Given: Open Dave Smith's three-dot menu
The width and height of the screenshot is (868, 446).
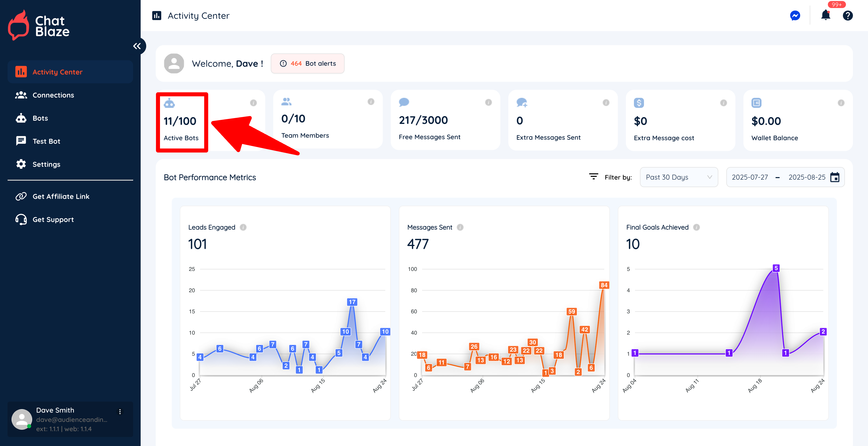Looking at the screenshot, I should pyautogui.click(x=120, y=412).
